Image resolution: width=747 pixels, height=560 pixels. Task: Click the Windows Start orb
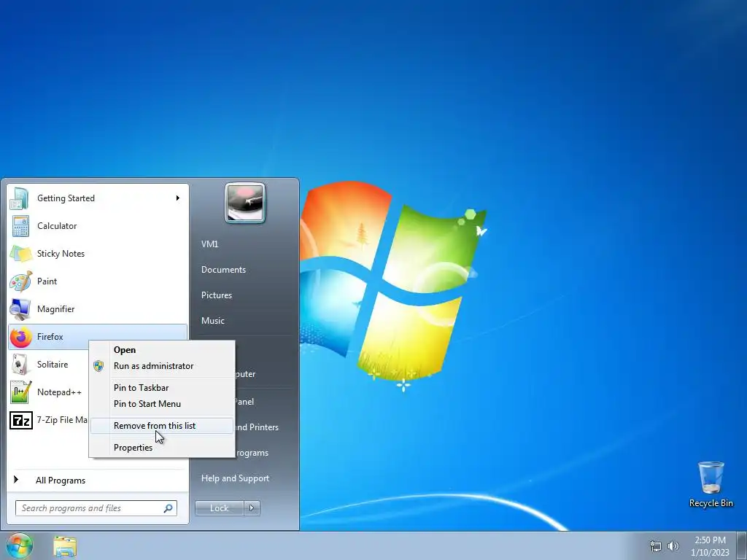(x=19, y=545)
